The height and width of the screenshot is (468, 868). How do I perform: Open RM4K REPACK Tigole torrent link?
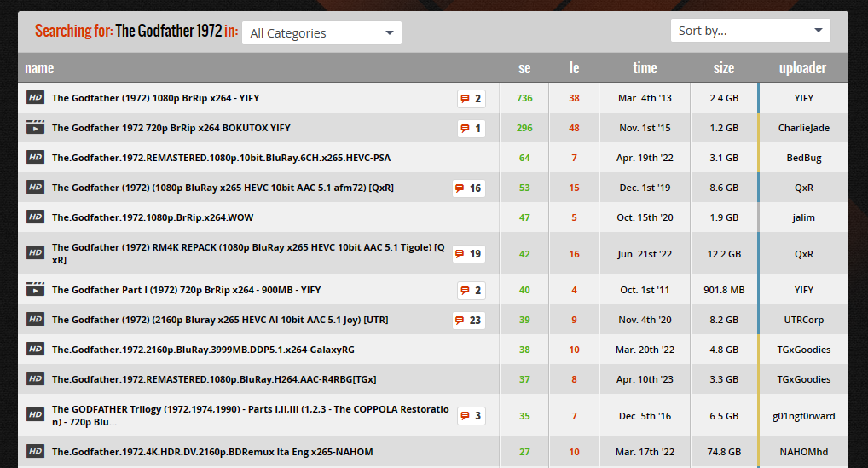pyautogui.click(x=249, y=253)
